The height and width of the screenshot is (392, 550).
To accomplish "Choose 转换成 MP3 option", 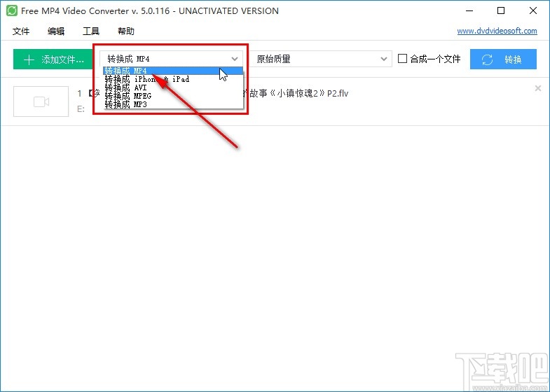I will tap(173, 104).
